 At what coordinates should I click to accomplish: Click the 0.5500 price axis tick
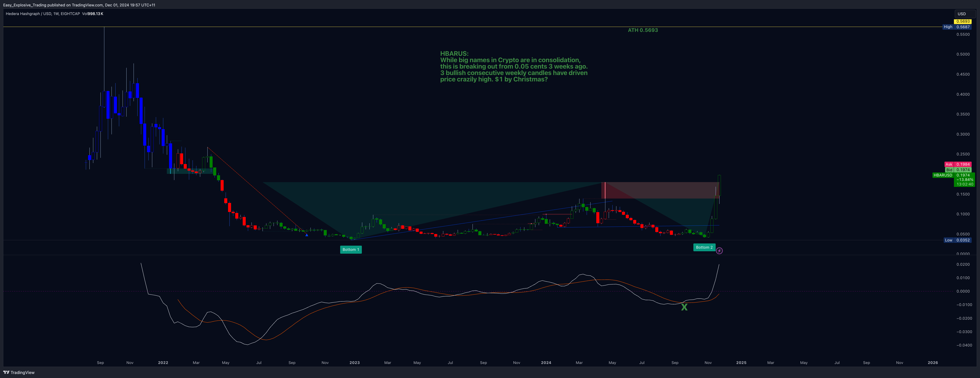963,34
